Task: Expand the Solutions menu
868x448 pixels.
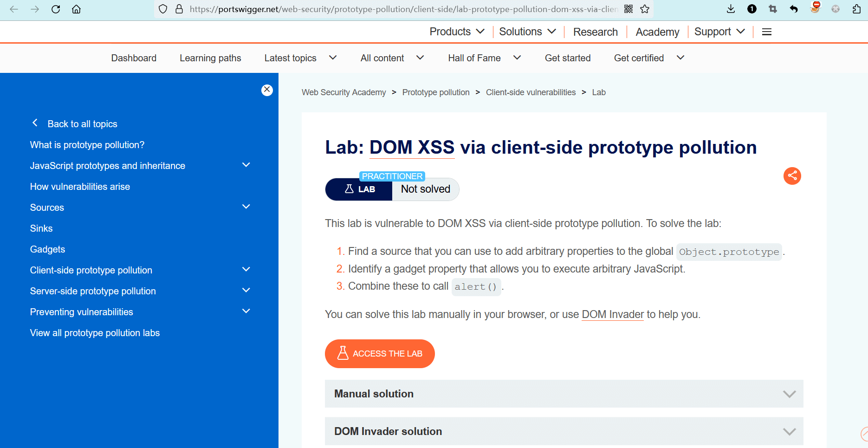Action: tap(527, 32)
